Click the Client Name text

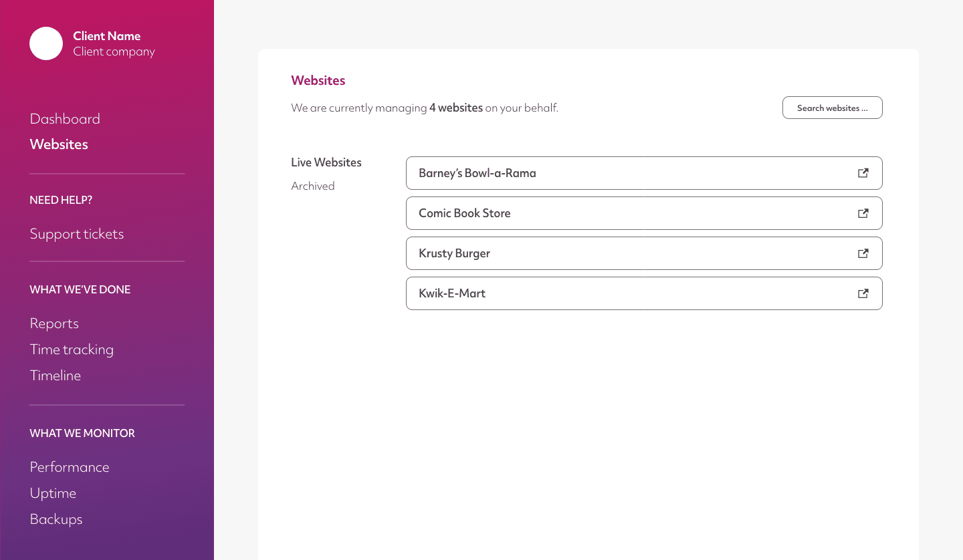pyautogui.click(x=107, y=36)
